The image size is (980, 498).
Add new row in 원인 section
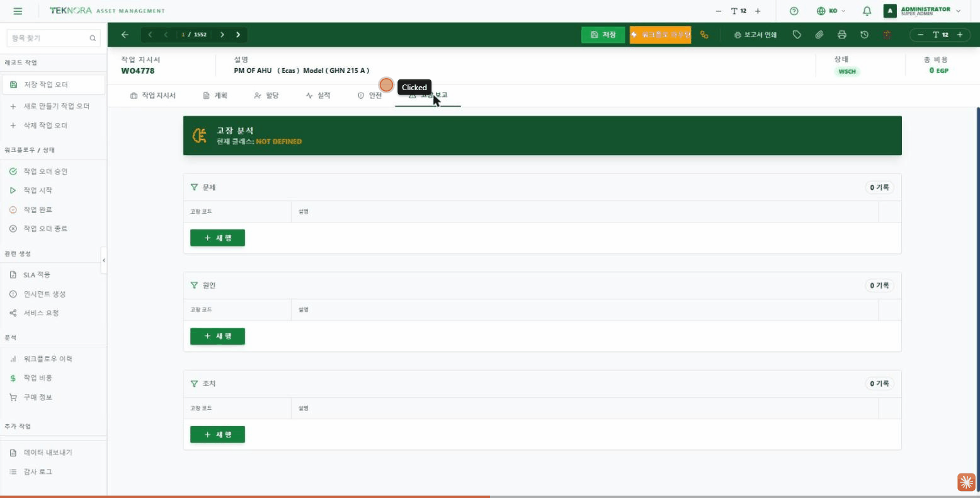tap(217, 336)
